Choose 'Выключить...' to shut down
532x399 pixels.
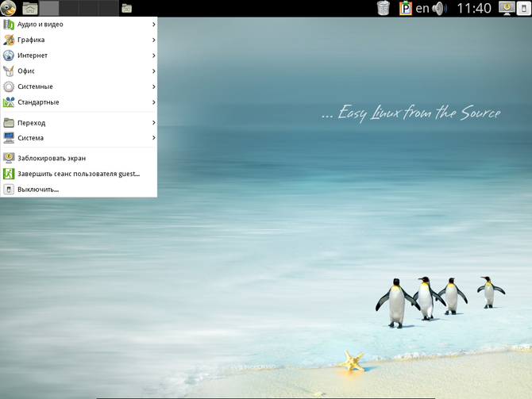79,190
